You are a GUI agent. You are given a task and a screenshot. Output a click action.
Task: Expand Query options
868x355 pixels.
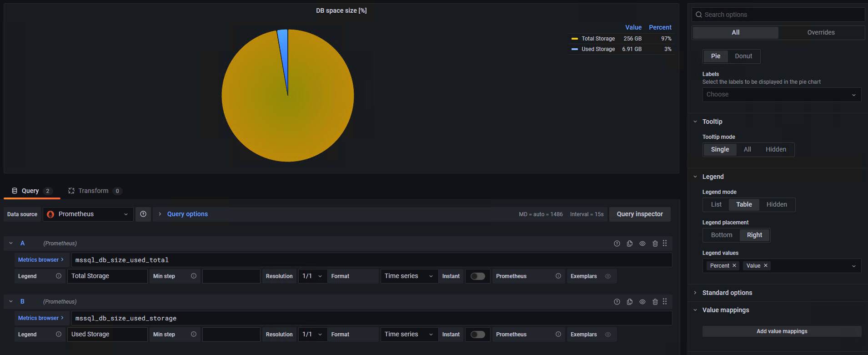tap(187, 214)
